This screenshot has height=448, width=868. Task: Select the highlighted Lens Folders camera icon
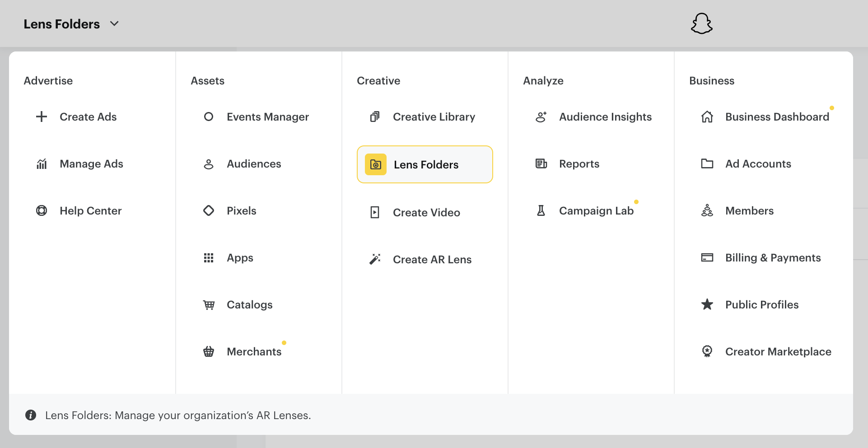click(375, 164)
